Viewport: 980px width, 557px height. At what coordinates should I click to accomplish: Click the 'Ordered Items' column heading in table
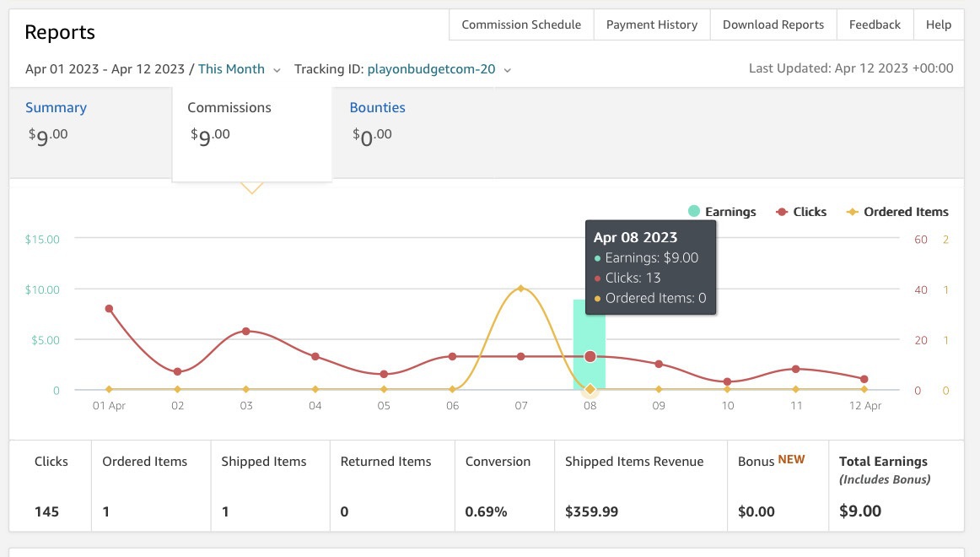pyautogui.click(x=144, y=462)
